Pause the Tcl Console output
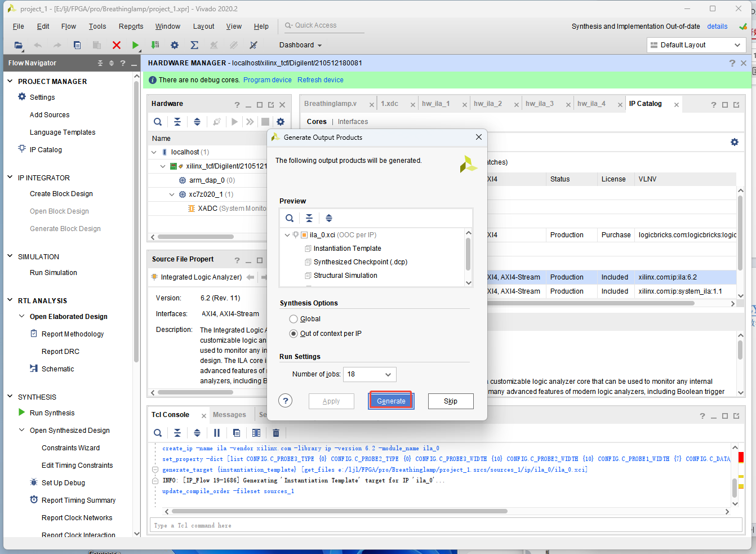Image resolution: width=756 pixels, height=554 pixels. 217,433
